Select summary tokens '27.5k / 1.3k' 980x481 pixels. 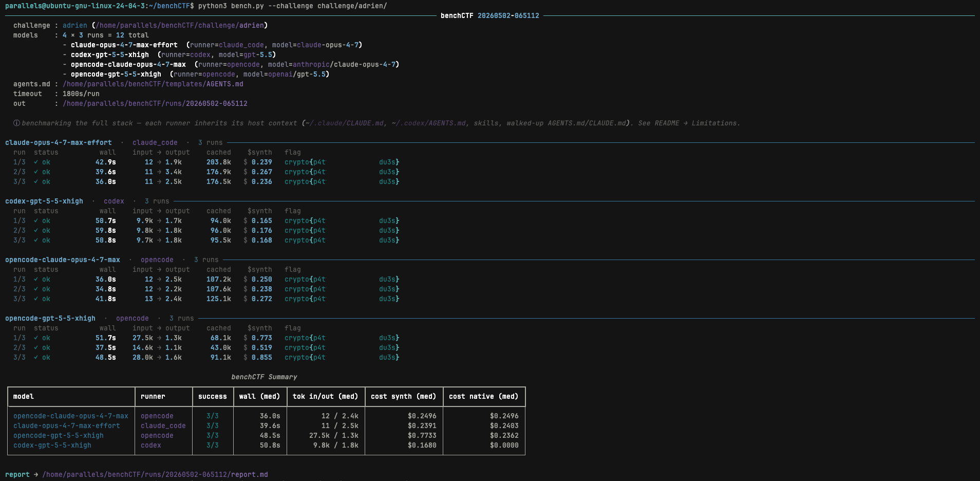pyautogui.click(x=334, y=435)
